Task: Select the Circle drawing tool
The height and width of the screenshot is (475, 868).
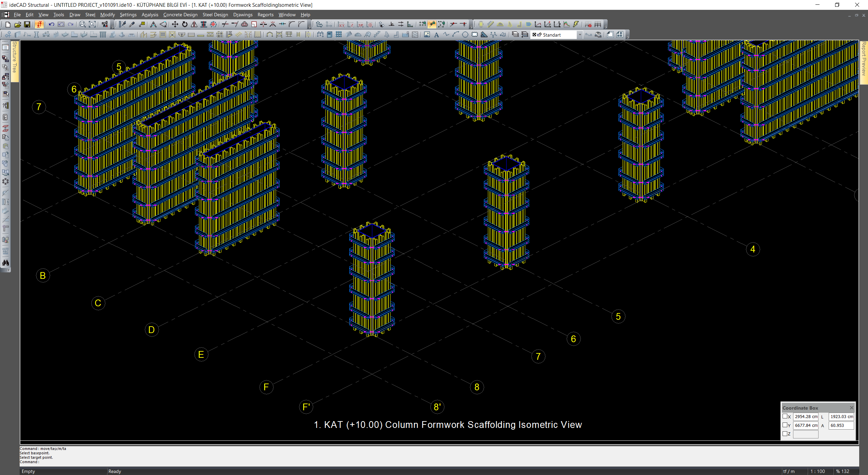Action: click(465, 35)
